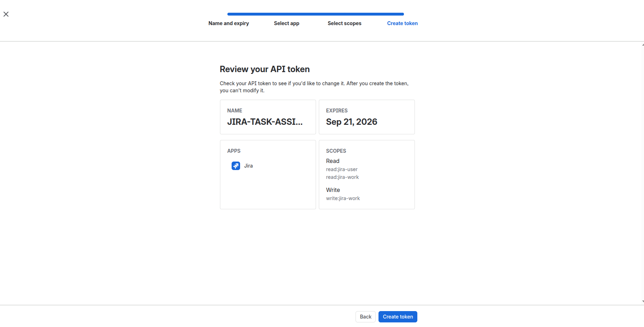Click the read:jira-user scope text

coord(342,169)
